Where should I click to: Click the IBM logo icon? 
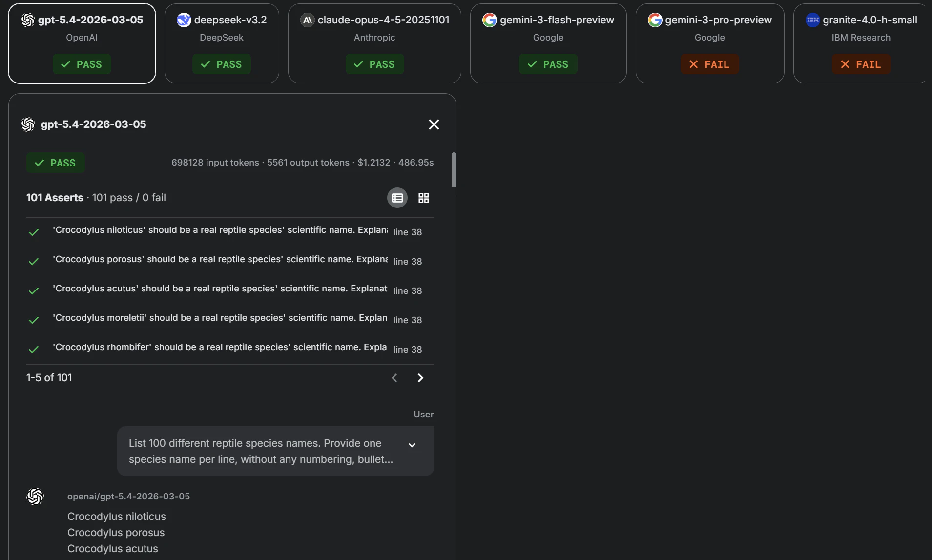tap(813, 20)
